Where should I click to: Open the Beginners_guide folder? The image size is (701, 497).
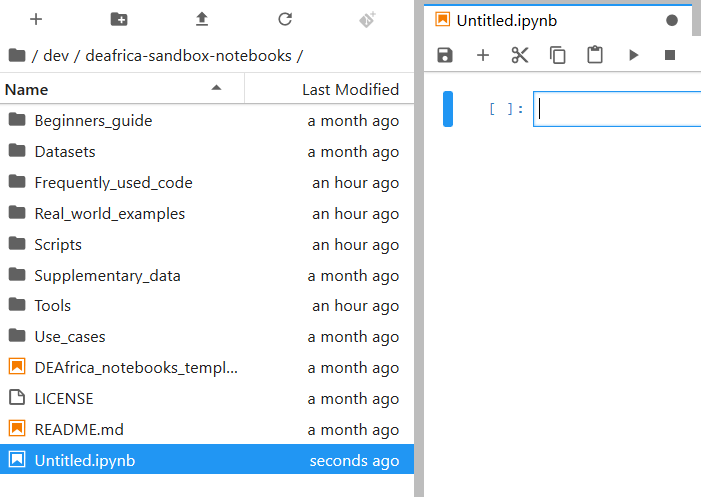point(93,121)
